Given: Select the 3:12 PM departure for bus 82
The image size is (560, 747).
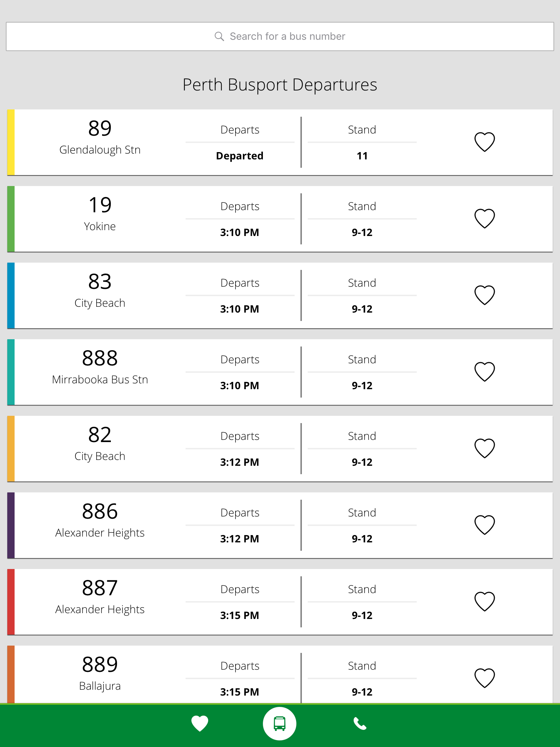Looking at the screenshot, I should click(x=240, y=462).
